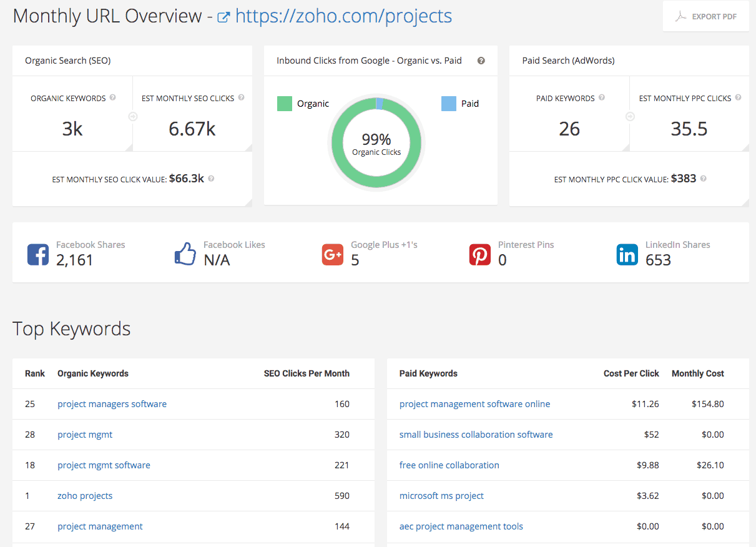This screenshot has width=756, height=547.
Task: Click the Facebook Shares icon
Action: [x=38, y=254]
